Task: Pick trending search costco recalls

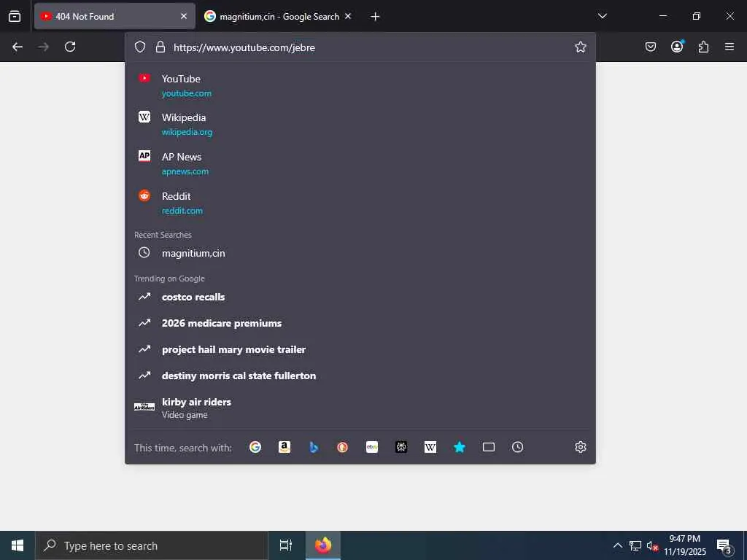Action: [360, 297]
